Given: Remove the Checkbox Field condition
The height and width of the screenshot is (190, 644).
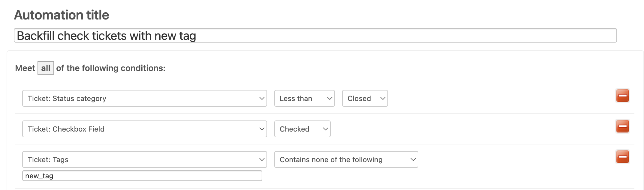Looking at the screenshot, I should tap(622, 126).
